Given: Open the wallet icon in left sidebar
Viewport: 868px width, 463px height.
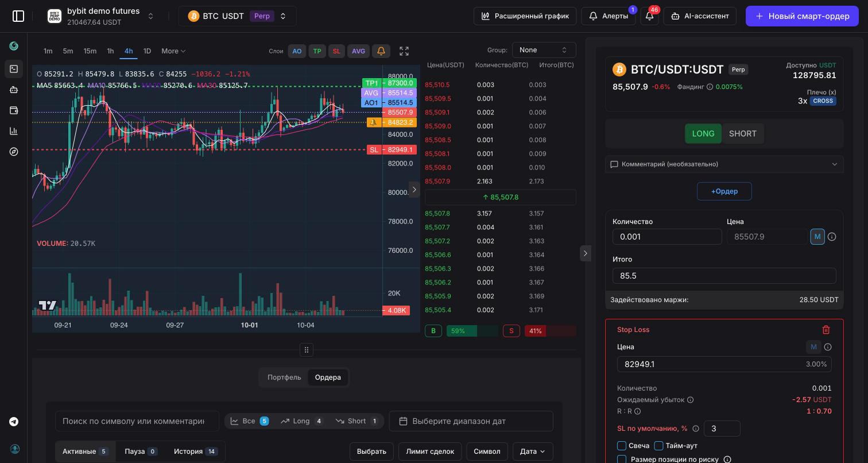Looking at the screenshot, I should (x=14, y=110).
